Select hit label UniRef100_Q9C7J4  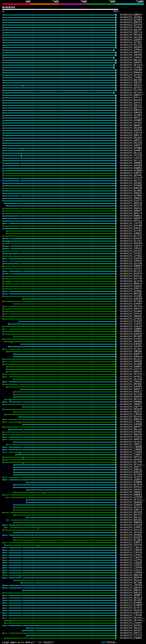coord(131,32)
